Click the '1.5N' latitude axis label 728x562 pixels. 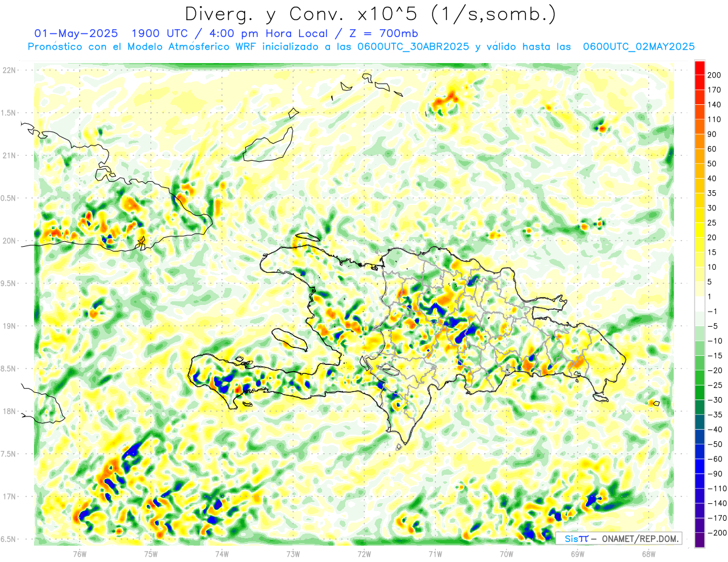9,113
